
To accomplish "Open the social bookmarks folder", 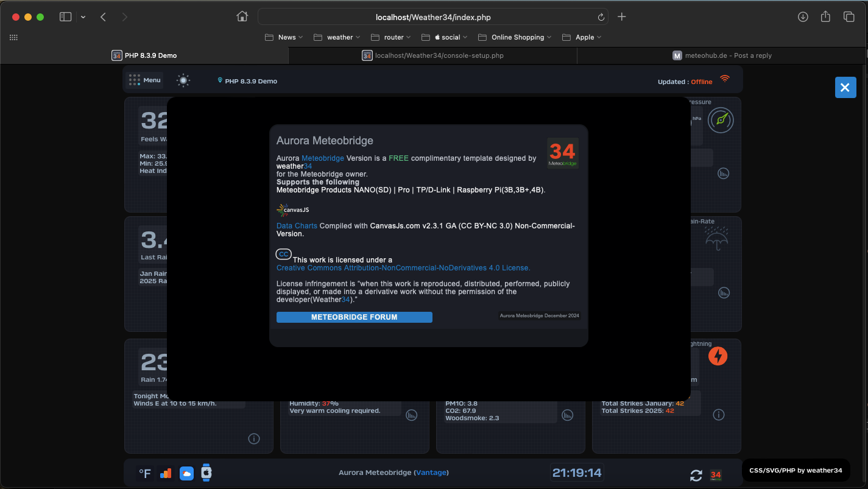I will tap(445, 37).
